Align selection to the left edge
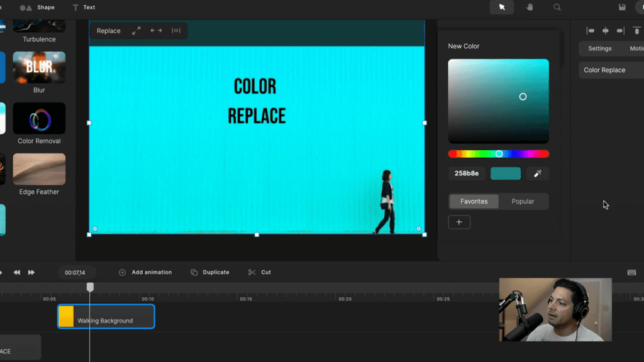This screenshot has height=362, width=644. pyautogui.click(x=591, y=31)
